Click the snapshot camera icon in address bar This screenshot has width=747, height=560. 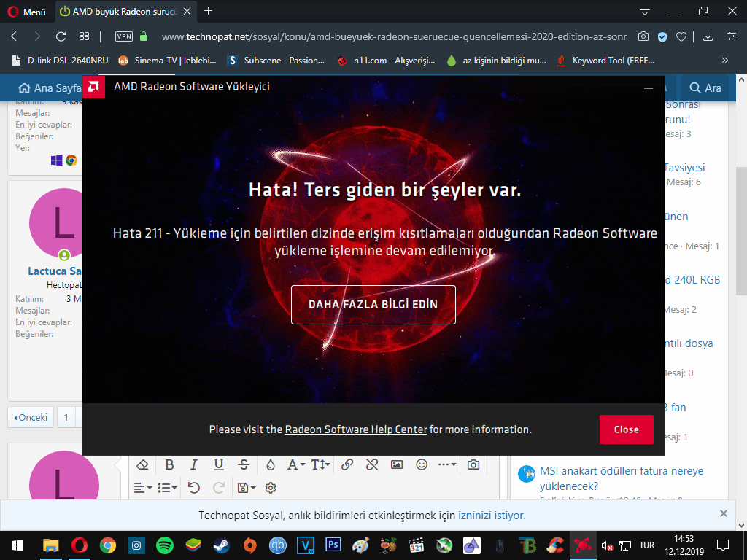[x=643, y=36]
